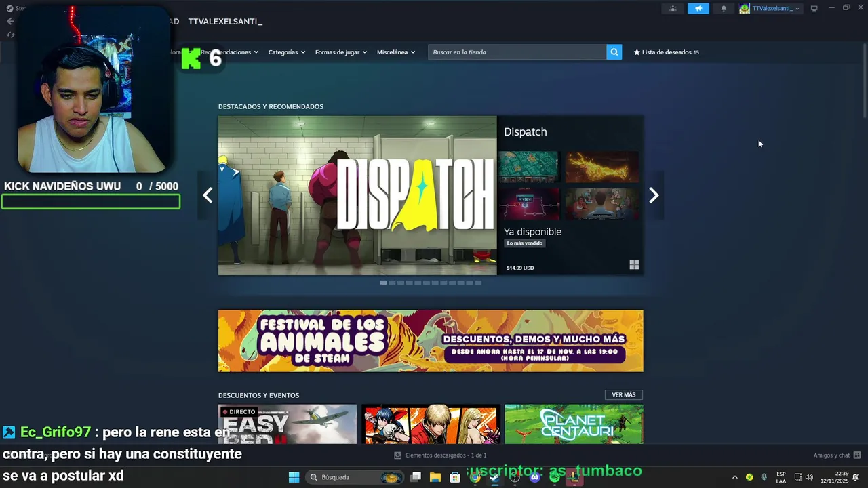Open Elementos descargados downloads status
Image resolution: width=868 pixels, height=488 pixels.
[440, 455]
